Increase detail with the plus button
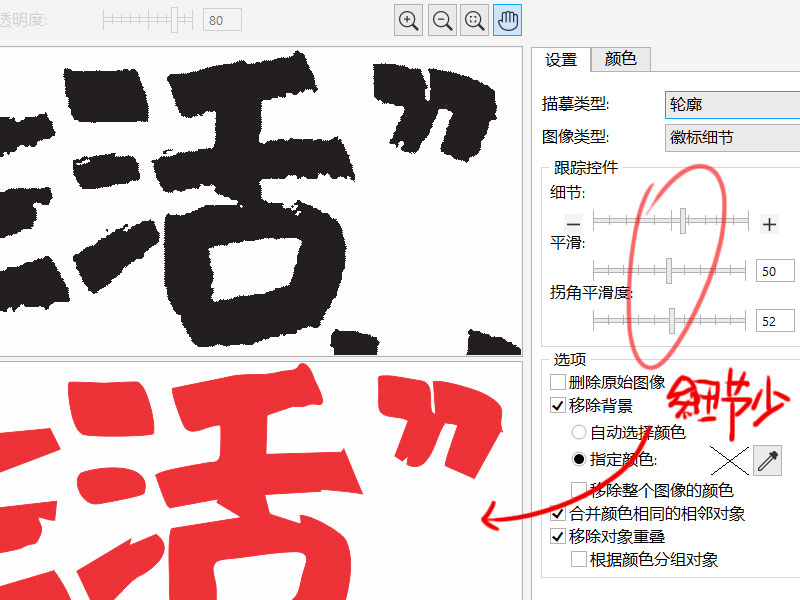The image size is (800, 600). tap(769, 224)
